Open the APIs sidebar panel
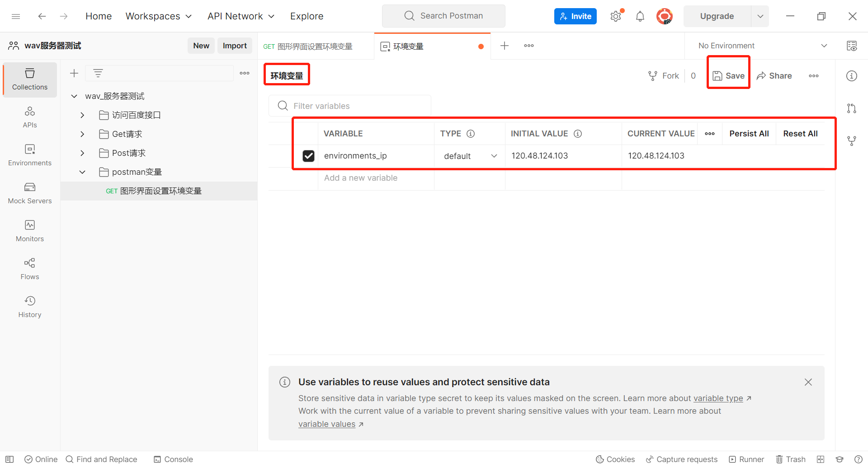868x467 pixels. pos(30,117)
